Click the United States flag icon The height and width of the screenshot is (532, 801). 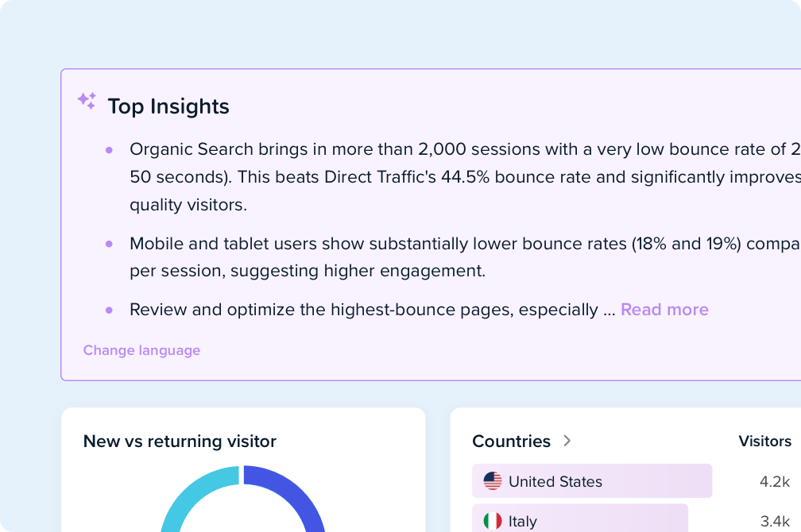coord(493,481)
